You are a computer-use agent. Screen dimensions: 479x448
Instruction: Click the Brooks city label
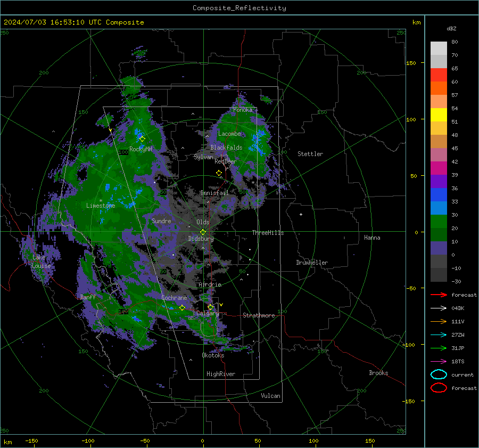coord(378,373)
